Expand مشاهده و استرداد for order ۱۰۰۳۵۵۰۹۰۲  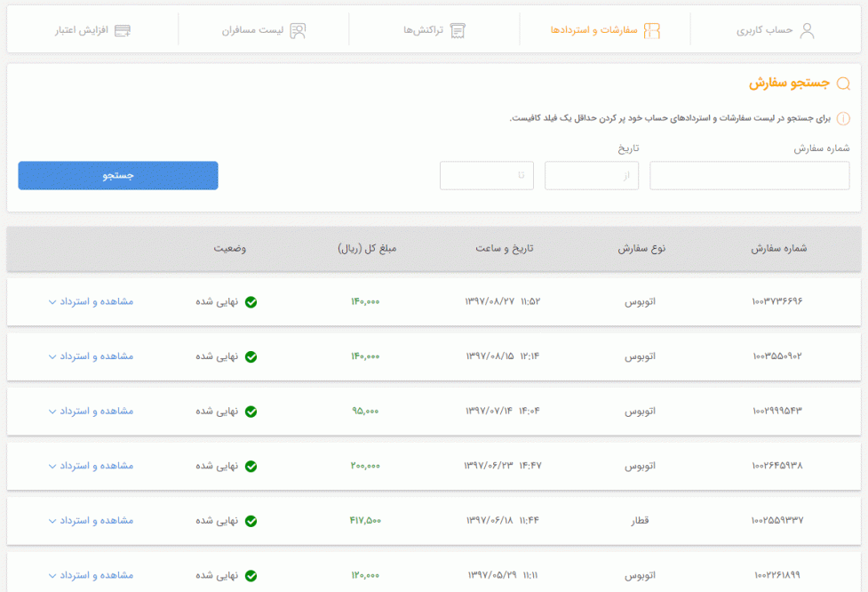tap(91, 356)
